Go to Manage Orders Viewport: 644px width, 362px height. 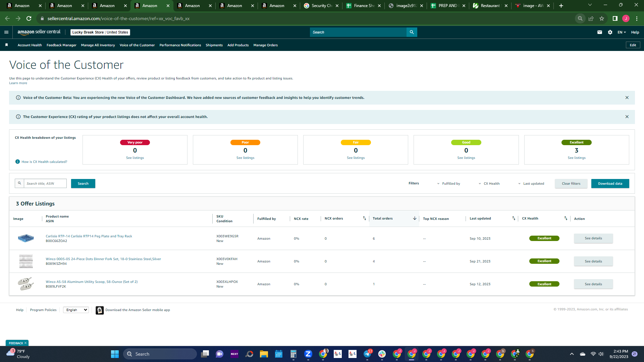pyautogui.click(x=266, y=45)
